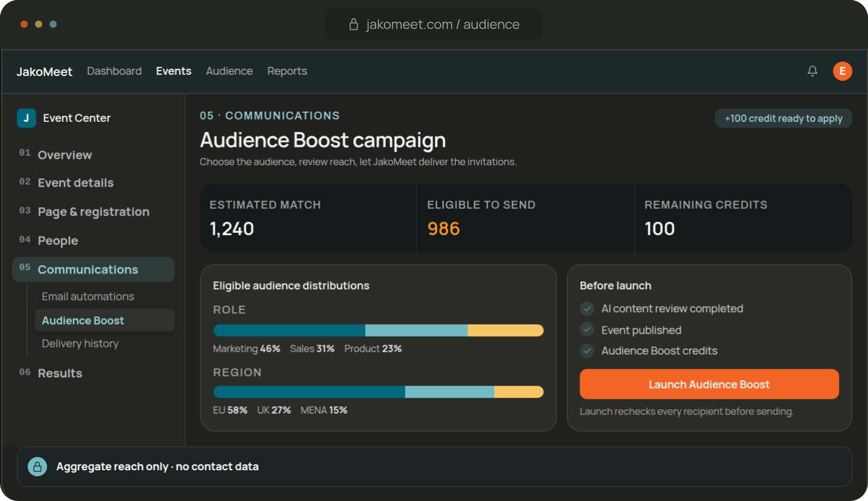Click the Sales segment of the Role bar
Screen dimensions: 868x501
click(416, 330)
